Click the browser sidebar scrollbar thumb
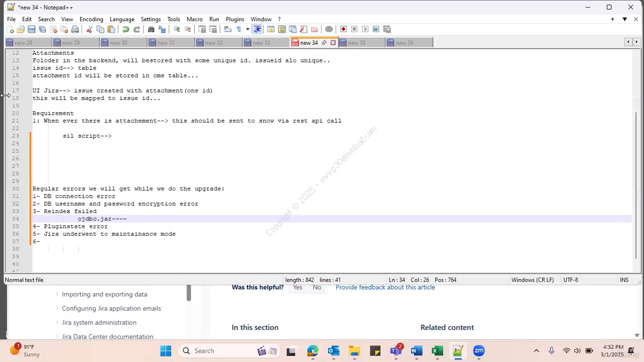The height and width of the screenshot is (362, 644). [x=189, y=293]
